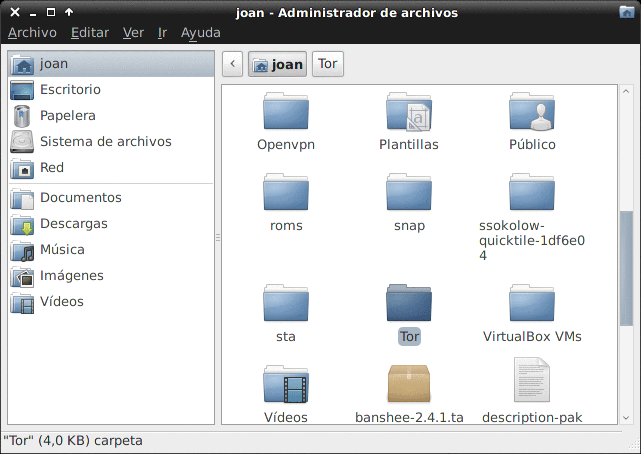
Task: Click the "Público" folder name
Action: [x=532, y=145]
